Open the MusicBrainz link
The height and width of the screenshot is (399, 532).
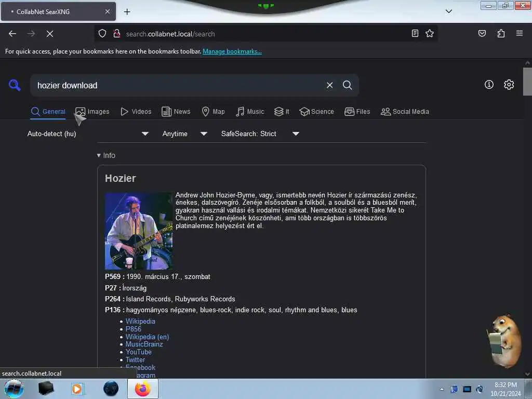click(144, 344)
